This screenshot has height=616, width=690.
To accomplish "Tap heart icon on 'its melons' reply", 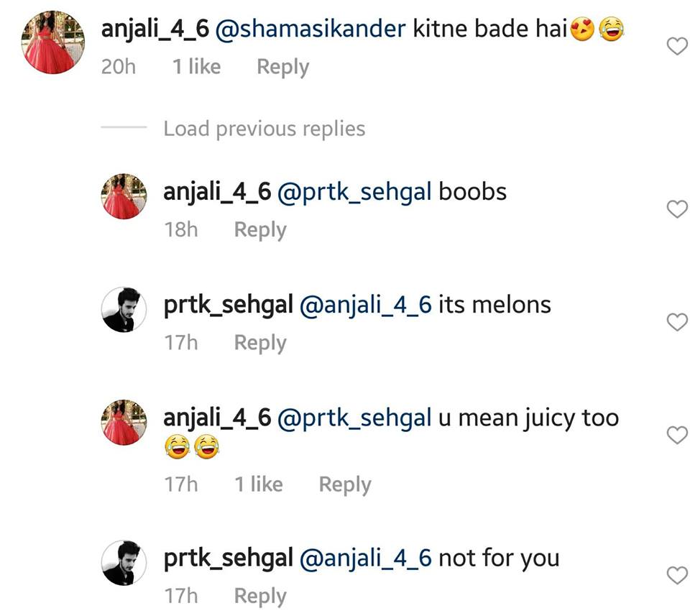I will (x=677, y=322).
